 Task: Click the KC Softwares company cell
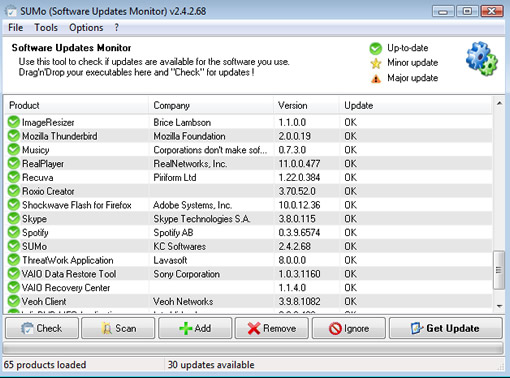point(179,246)
